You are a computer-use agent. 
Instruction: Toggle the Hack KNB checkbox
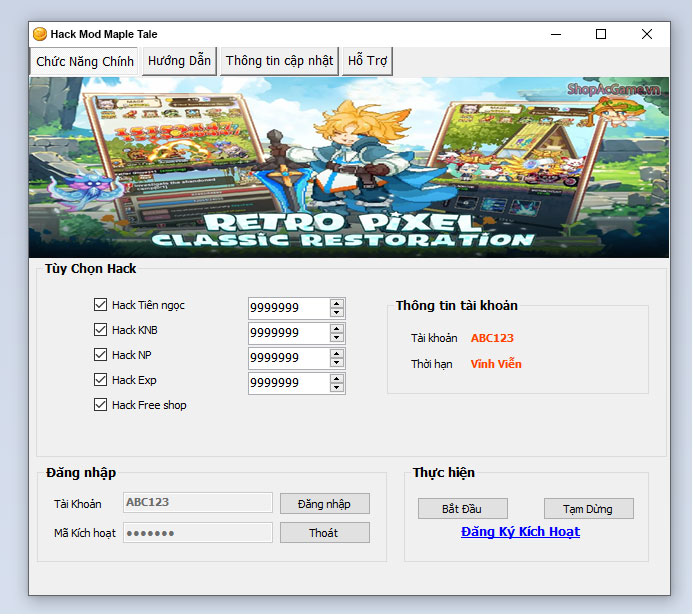click(100, 330)
